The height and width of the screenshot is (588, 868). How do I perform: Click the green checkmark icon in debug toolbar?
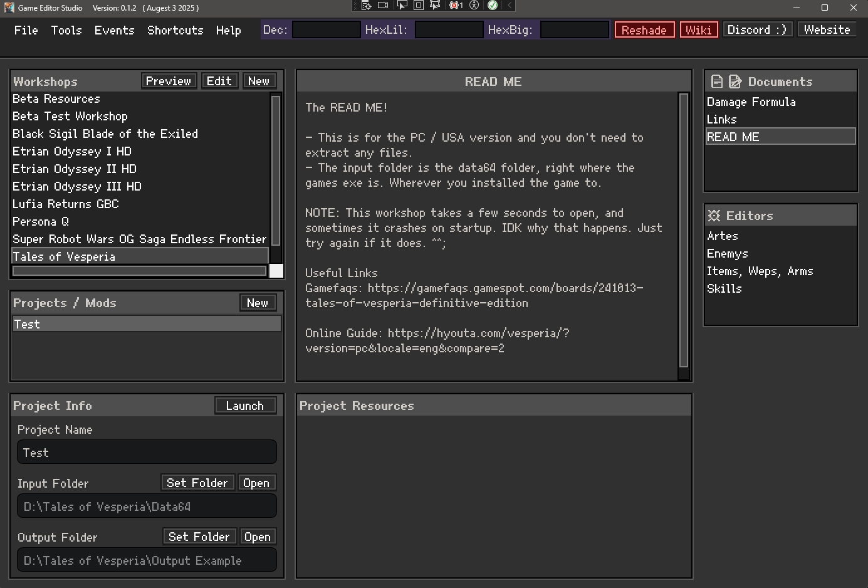(x=493, y=6)
